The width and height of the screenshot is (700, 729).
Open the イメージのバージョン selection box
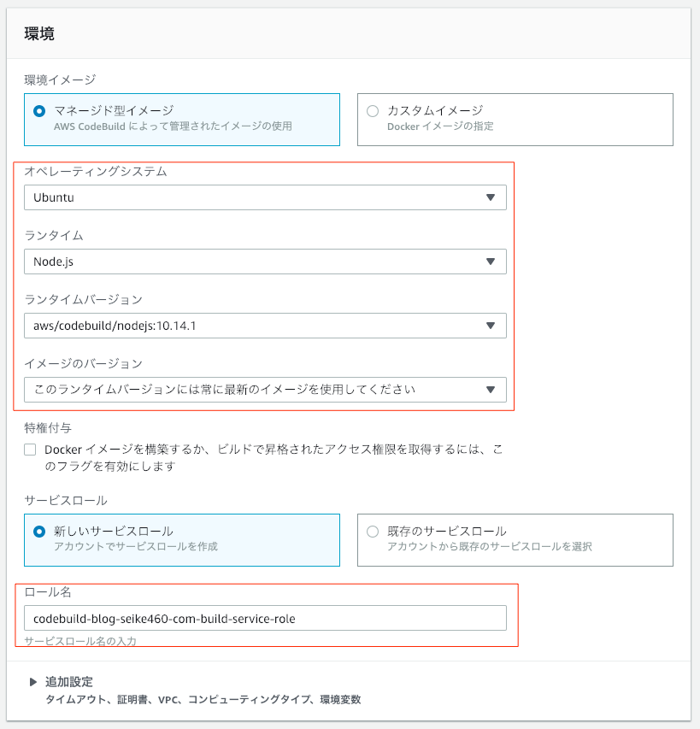[x=256, y=390]
